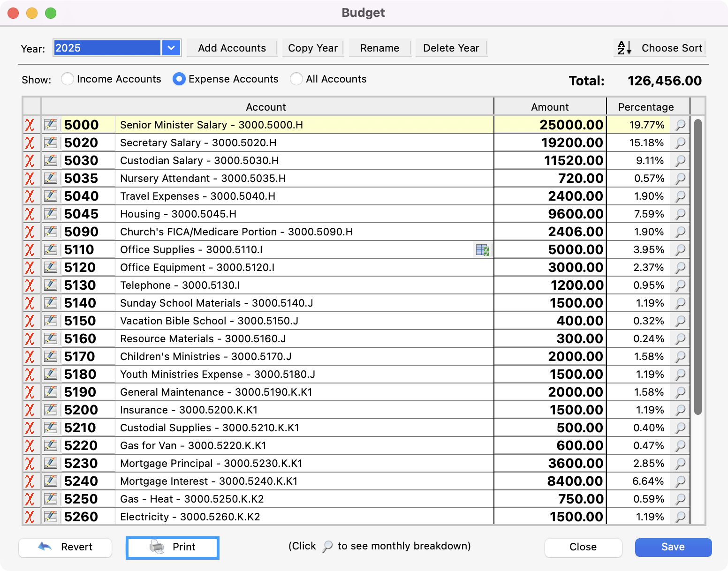This screenshot has height=571, width=728.
Task: Click the spreadsheet icon in Office Supplies row
Action: (482, 250)
